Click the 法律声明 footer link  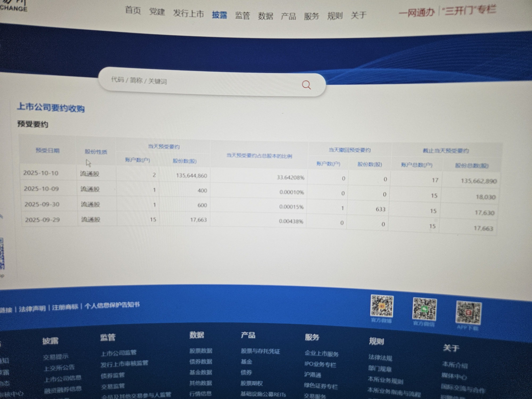point(32,309)
